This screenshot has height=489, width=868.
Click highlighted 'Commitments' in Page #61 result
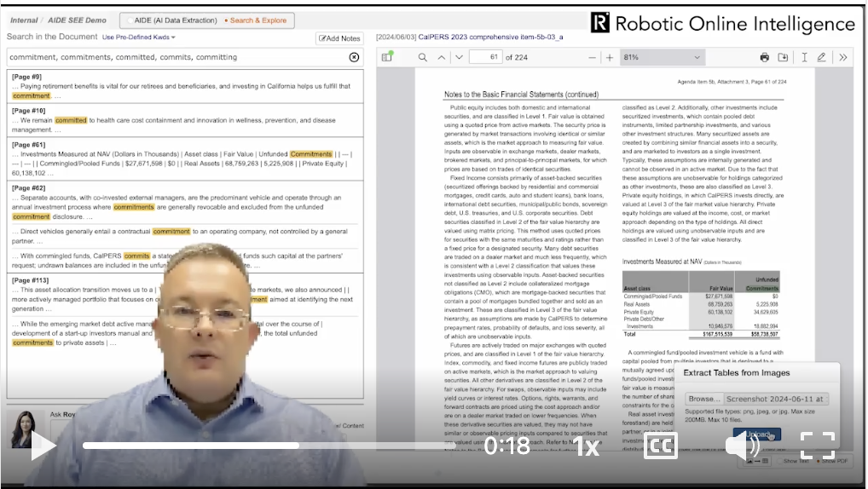[311, 154]
